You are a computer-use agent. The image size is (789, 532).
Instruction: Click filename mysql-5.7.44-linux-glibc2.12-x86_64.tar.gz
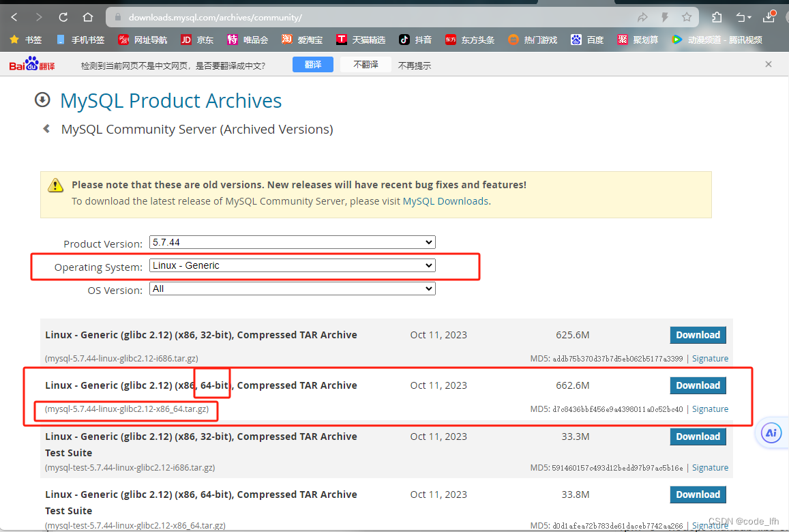127,409
